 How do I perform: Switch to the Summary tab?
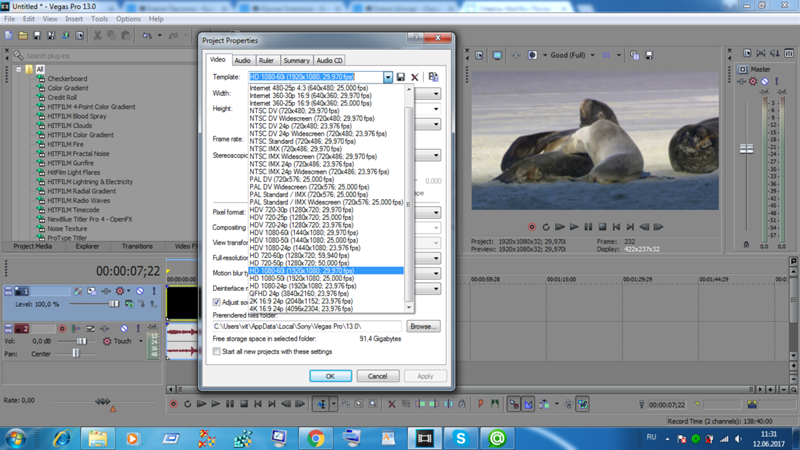tap(296, 60)
